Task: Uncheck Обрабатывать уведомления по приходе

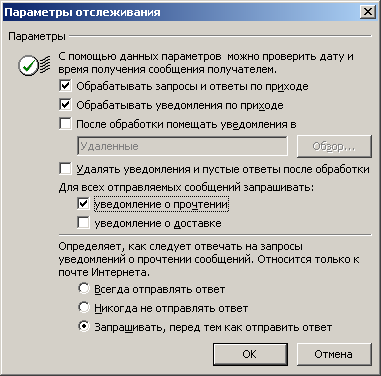Action: (x=65, y=105)
